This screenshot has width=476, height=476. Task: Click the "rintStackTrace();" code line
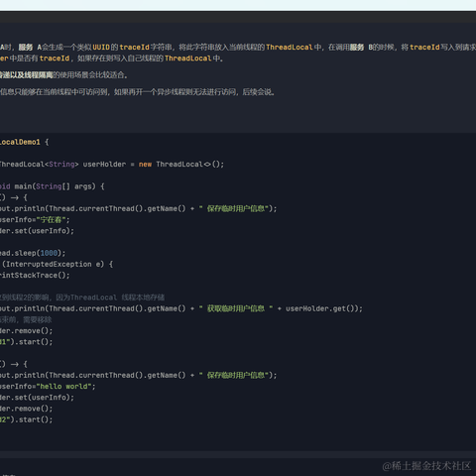[35, 276]
